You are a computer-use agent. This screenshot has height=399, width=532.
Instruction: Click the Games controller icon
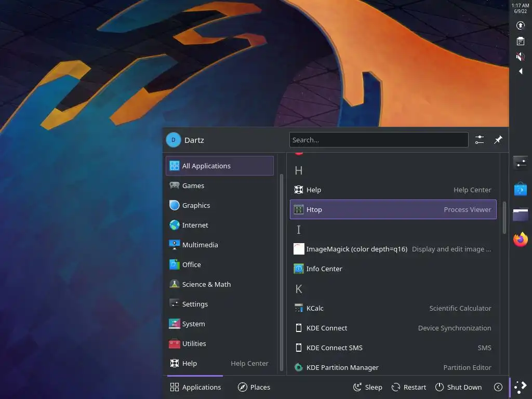click(175, 185)
